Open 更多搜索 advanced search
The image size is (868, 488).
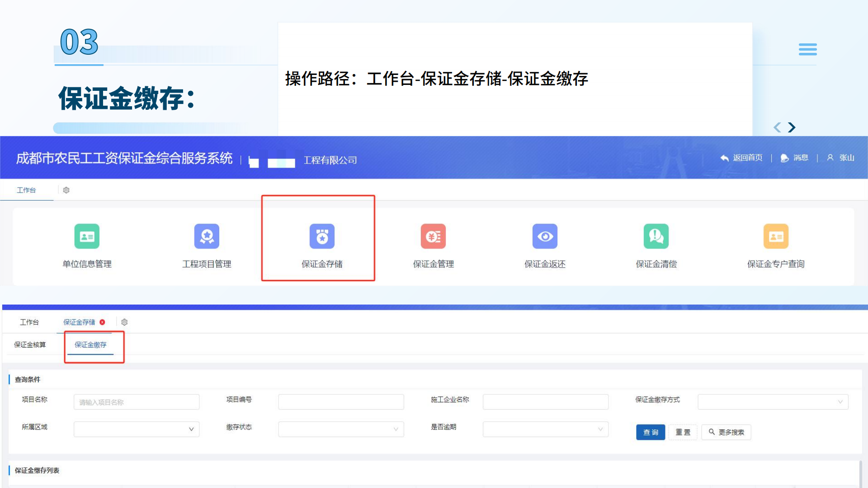pos(726,432)
